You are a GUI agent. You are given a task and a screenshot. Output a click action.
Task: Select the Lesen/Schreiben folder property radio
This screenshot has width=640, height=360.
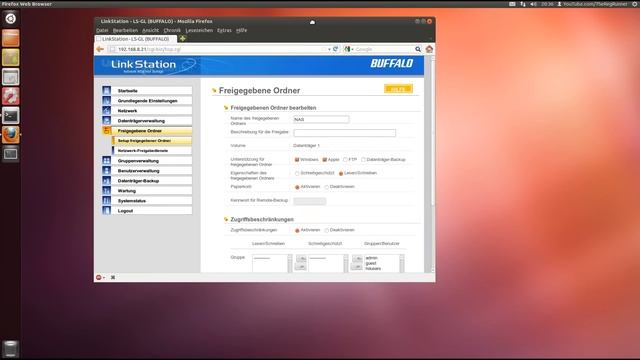click(x=341, y=173)
